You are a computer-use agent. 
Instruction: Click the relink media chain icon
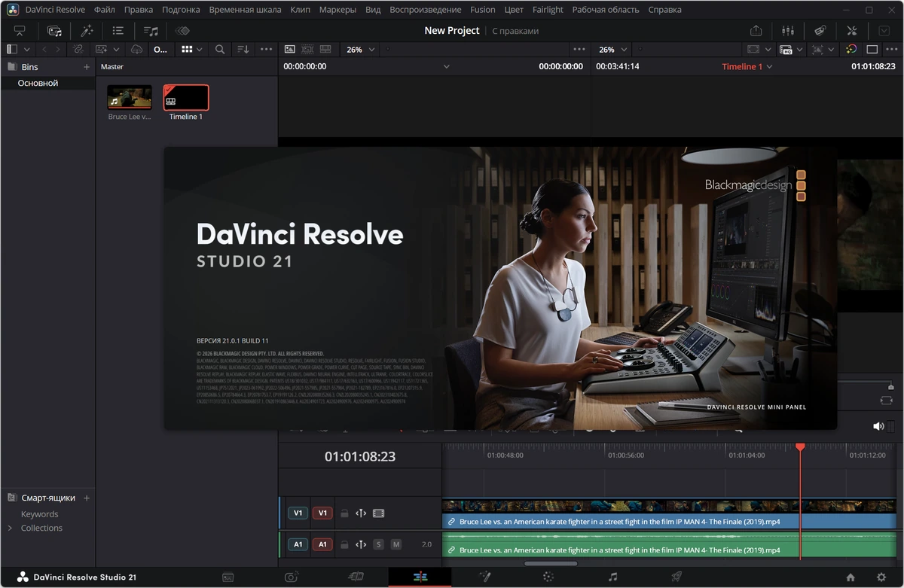(78, 49)
